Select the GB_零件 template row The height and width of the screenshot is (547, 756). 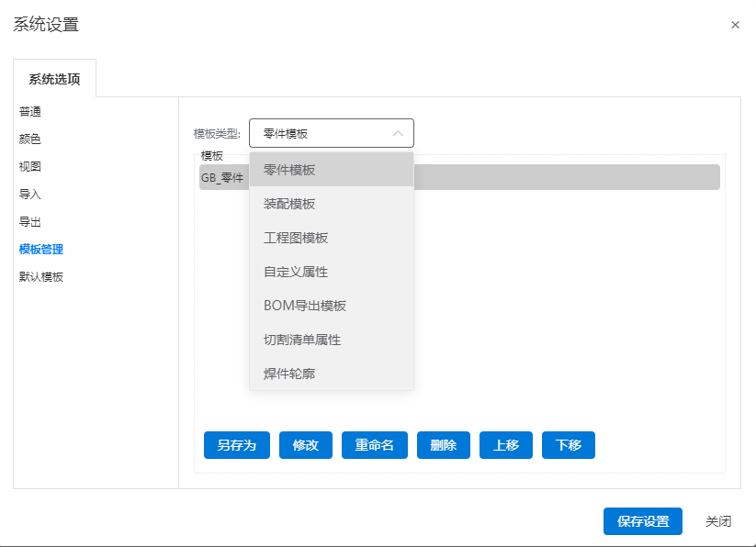click(459, 177)
